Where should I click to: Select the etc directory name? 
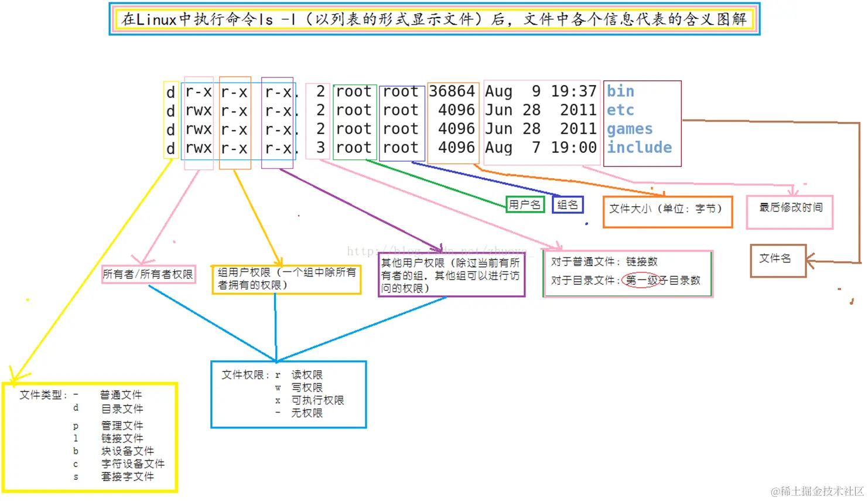[x=619, y=110]
